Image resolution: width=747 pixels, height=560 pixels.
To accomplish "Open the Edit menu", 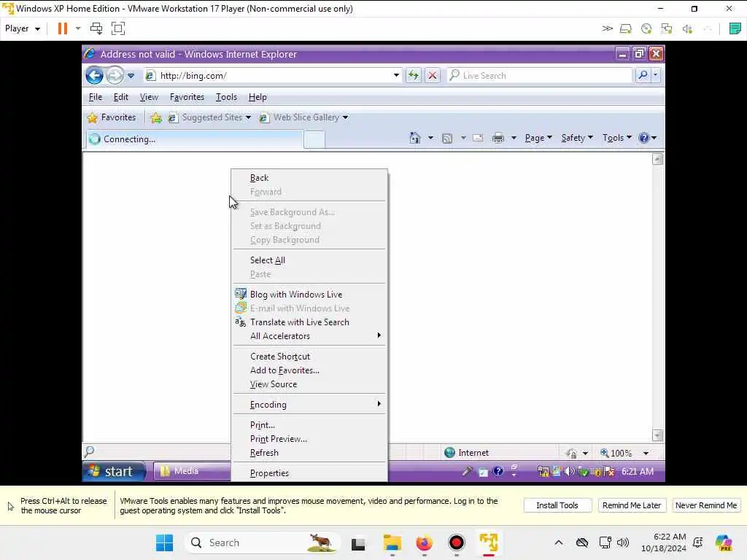I will click(x=120, y=97).
